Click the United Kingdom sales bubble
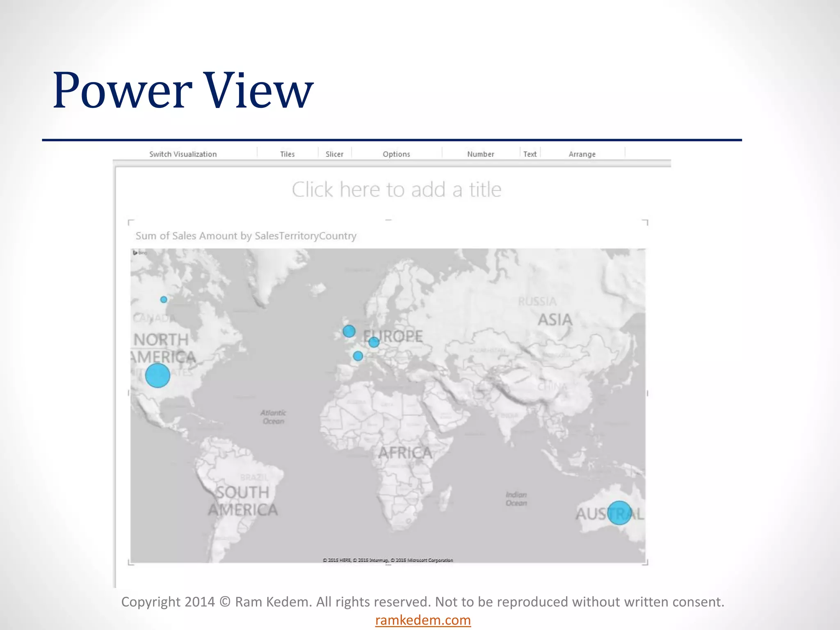 [349, 331]
